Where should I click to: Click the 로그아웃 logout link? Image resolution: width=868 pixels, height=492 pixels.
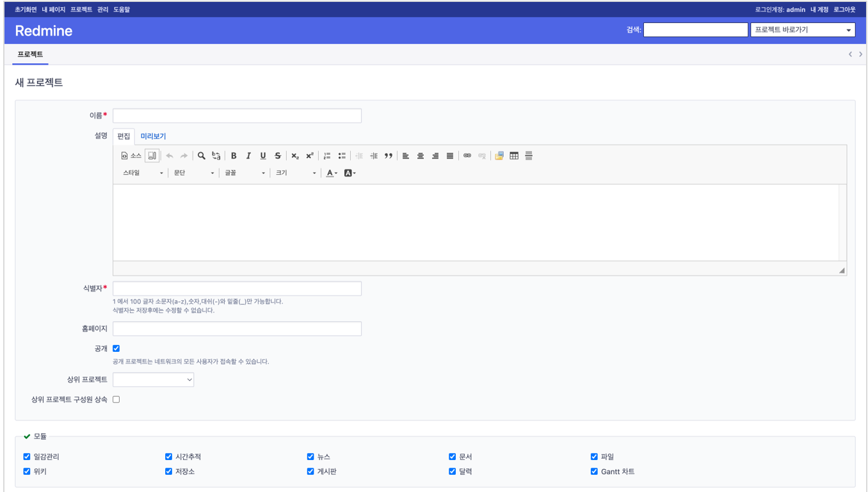tap(844, 10)
